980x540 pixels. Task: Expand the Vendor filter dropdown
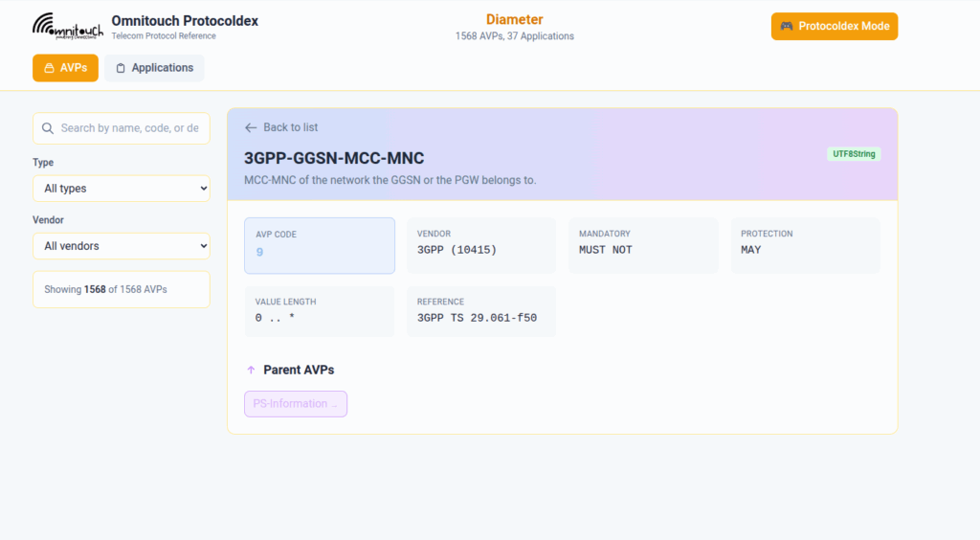pyautogui.click(x=122, y=246)
